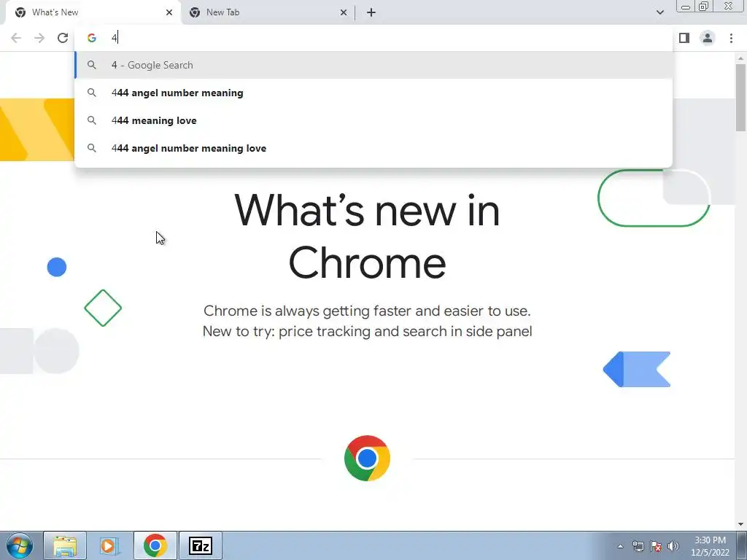Viewport: 747px width, 560px height.
Task: Open the profile avatar icon
Action: coord(708,38)
